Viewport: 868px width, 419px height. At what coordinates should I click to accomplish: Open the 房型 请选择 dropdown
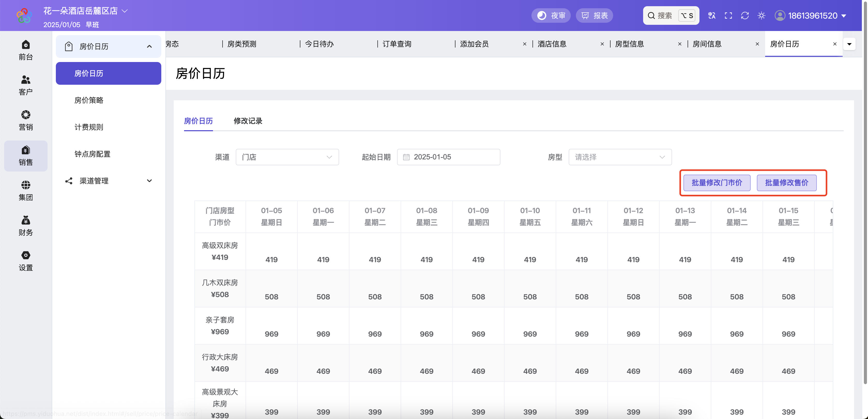tap(620, 157)
